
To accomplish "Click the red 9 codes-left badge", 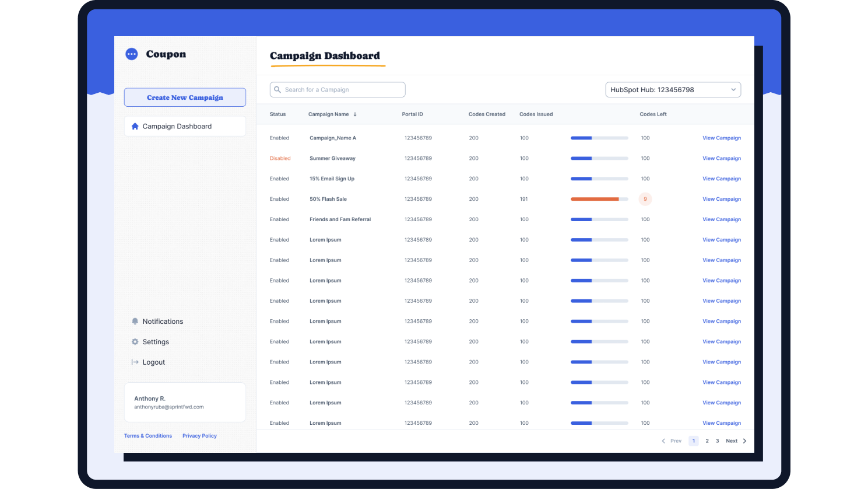I will (645, 199).
